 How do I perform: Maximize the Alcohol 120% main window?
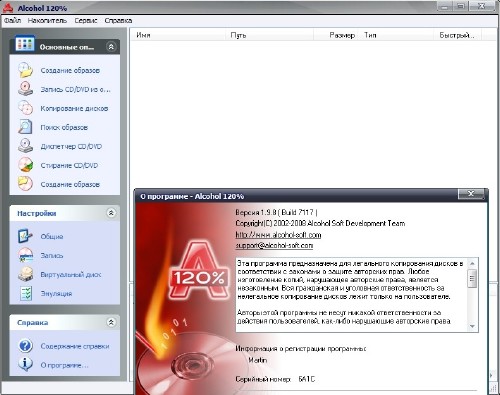[461, 6]
